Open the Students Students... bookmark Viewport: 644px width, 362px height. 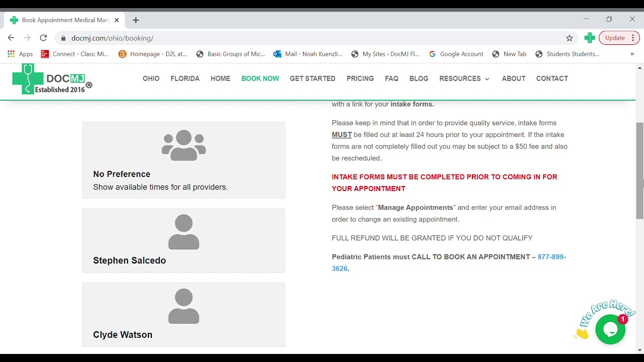tap(567, 54)
